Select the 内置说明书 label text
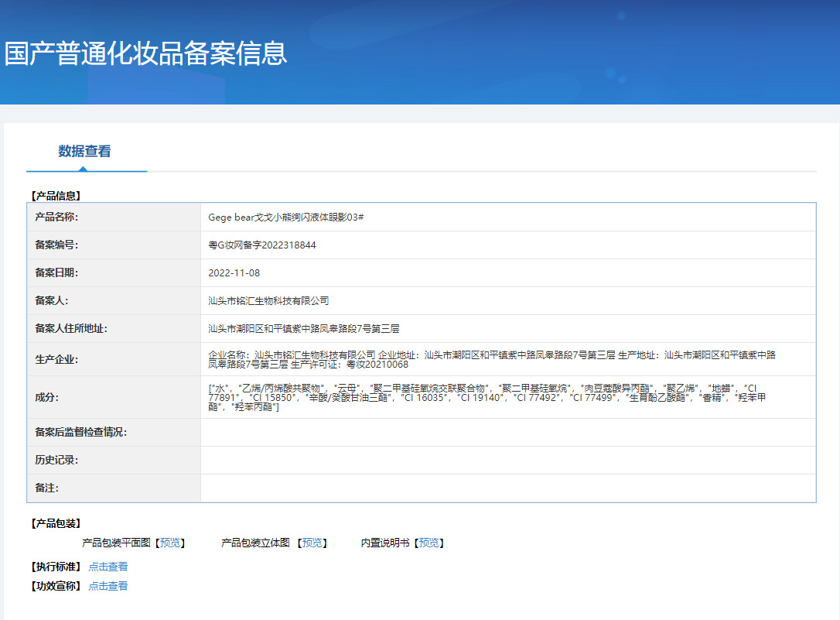The width and height of the screenshot is (840, 620). coord(385,543)
